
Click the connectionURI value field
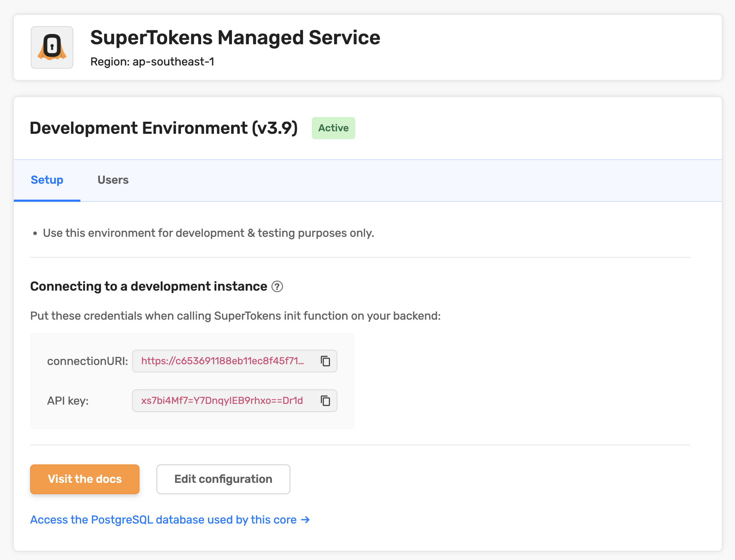(x=223, y=361)
